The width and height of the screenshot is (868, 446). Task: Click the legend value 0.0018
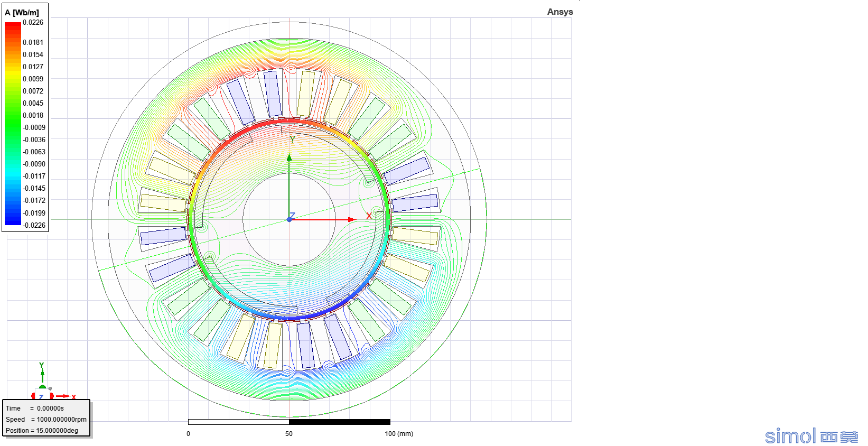[x=33, y=115]
